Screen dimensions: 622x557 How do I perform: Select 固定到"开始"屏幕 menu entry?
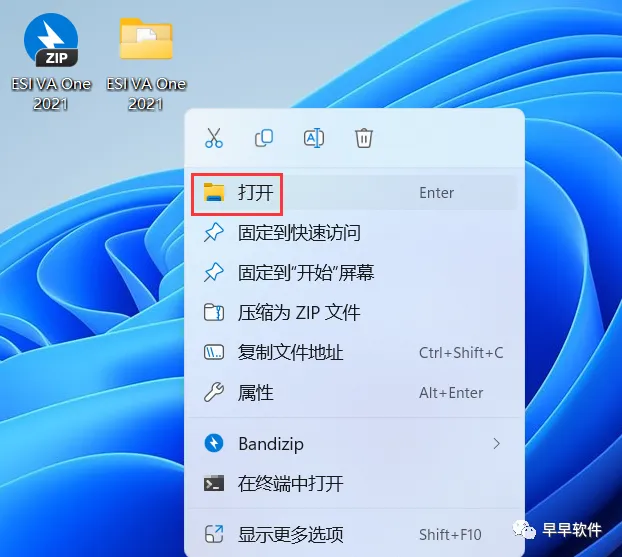354,273
